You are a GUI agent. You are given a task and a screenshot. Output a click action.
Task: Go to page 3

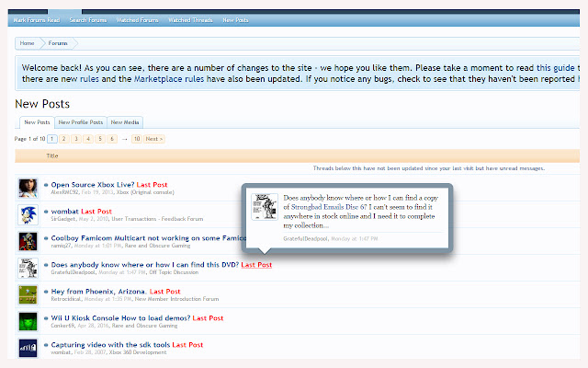coord(76,139)
